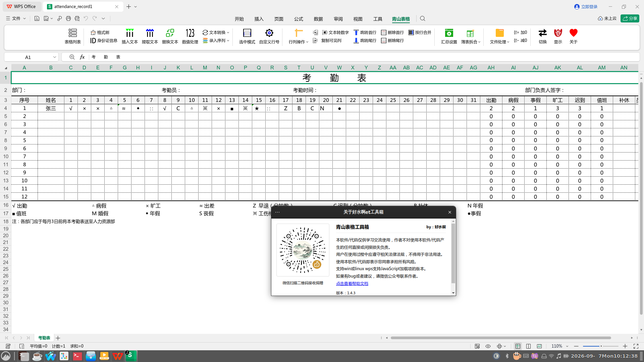This screenshot has width=644, height=362.
Task: Open 汇总设置 summary settings
Action: click(x=449, y=36)
